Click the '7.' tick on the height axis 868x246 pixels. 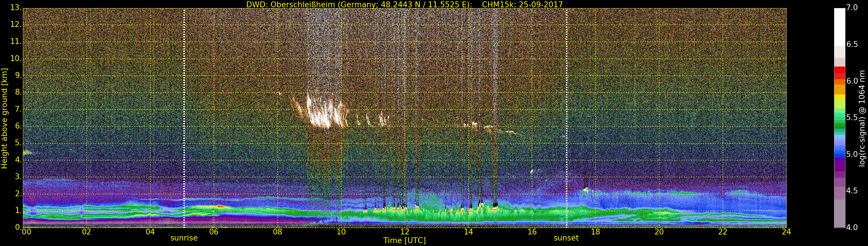[18, 109]
